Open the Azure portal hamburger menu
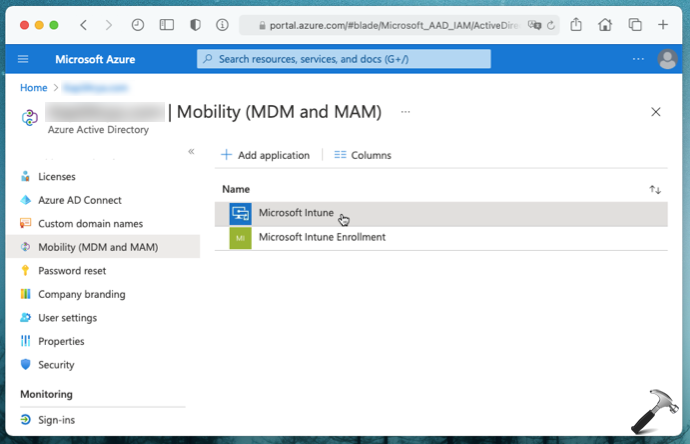The width and height of the screenshot is (690, 444). point(23,60)
